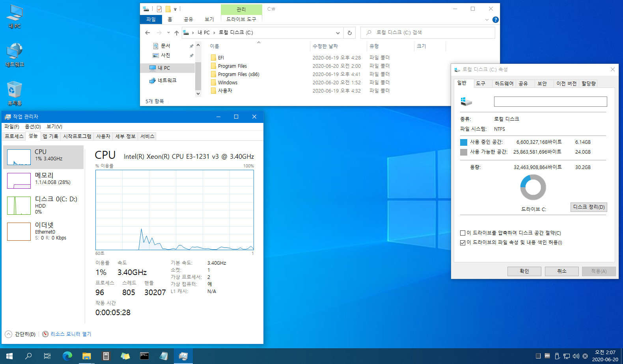Image resolution: width=623 pixels, height=364 pixels.
Task: Click the 리소스 모니터 열기 link
Action: point(71,334)
